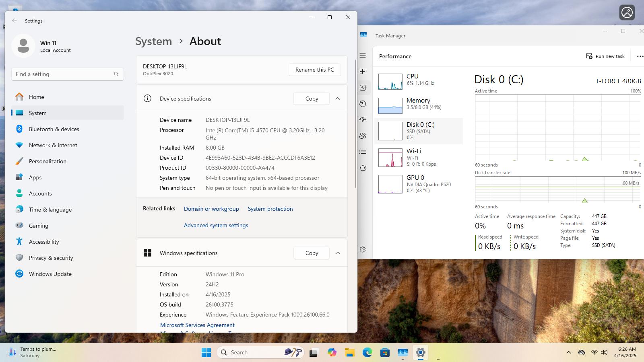Image resolution: width=644 pixels, height=362 pixels.
Task: Click search magnifier icon in Settings search
Action: pyautogui.click(x=116, y=74)
